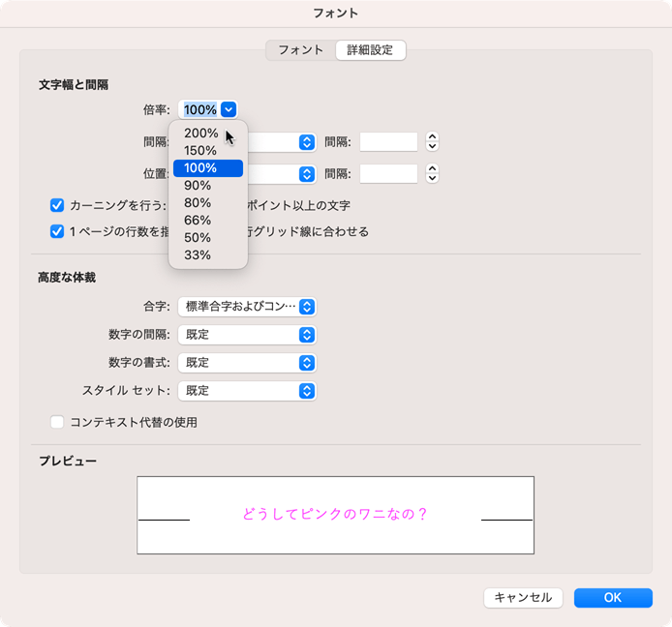Screen dimensions: 672x627
Task: Pick 33% from the scale list
Action: [x=198, y=255]
